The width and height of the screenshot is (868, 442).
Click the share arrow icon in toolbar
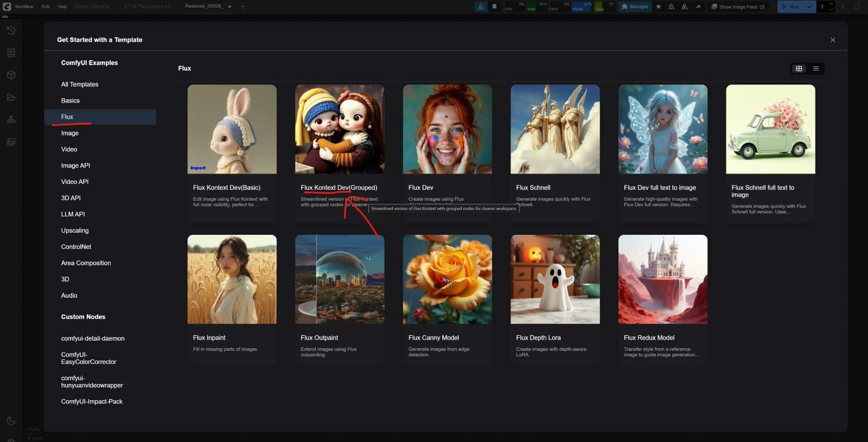click(x=698, y=7)
